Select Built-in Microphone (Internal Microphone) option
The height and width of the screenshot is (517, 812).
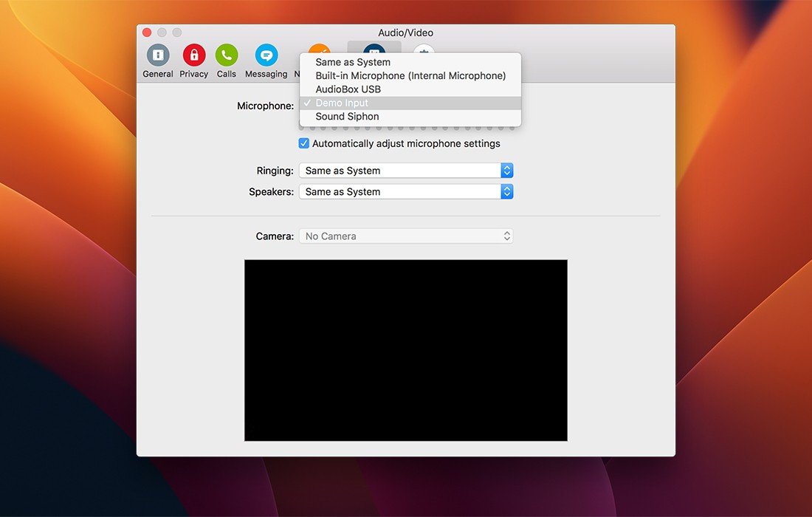(x=410, y=75)
